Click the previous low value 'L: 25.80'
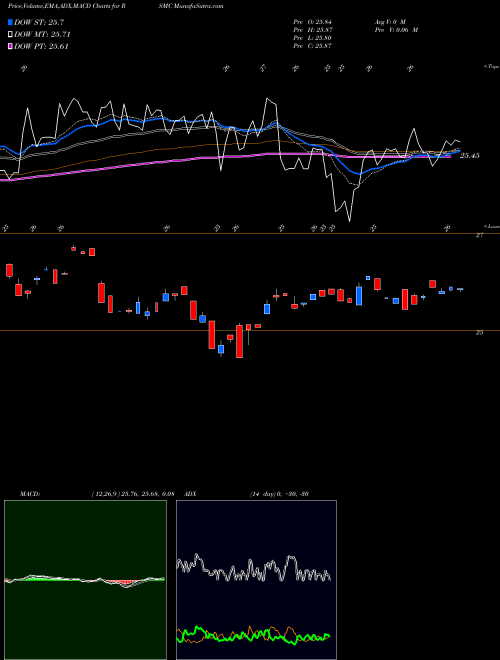 (319, 38)
